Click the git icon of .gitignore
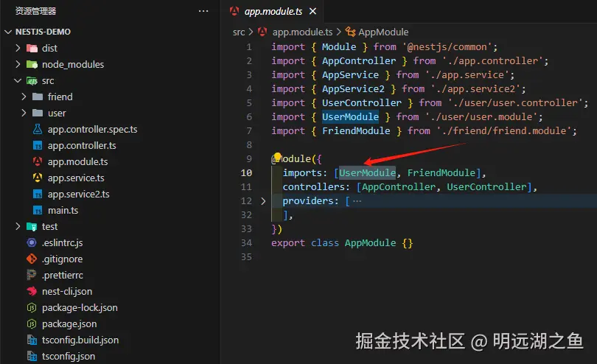 click(x=32, y=259)
